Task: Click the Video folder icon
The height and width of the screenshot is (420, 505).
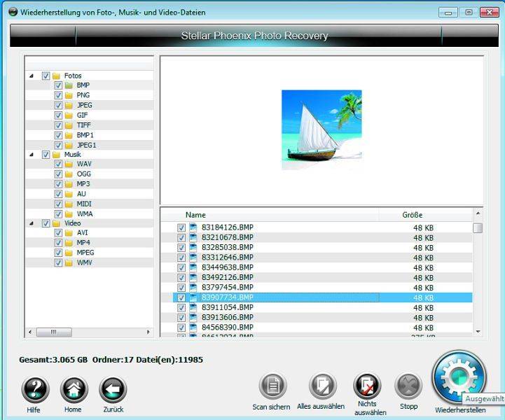Action: coord(56,223)
